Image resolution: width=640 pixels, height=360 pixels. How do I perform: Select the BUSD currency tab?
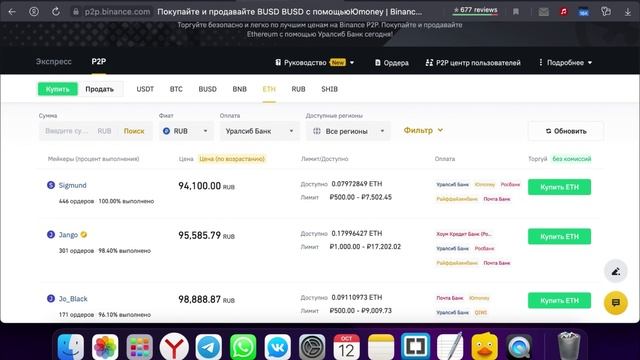[207, 89]
